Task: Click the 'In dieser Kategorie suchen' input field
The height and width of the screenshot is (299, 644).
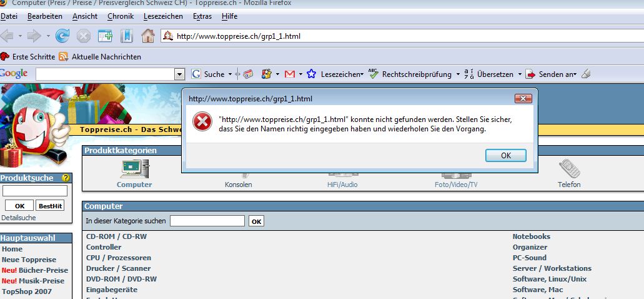Action: tap(207, 221)
